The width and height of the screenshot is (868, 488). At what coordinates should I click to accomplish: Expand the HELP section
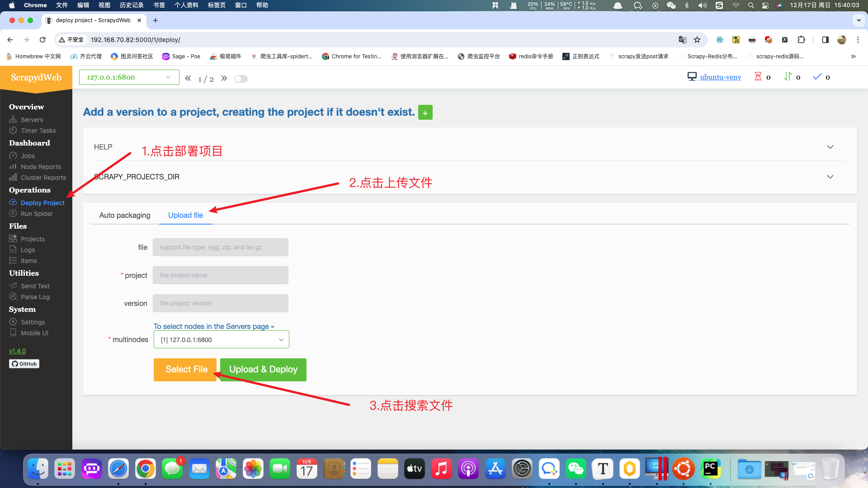click(x=470, y=147)
